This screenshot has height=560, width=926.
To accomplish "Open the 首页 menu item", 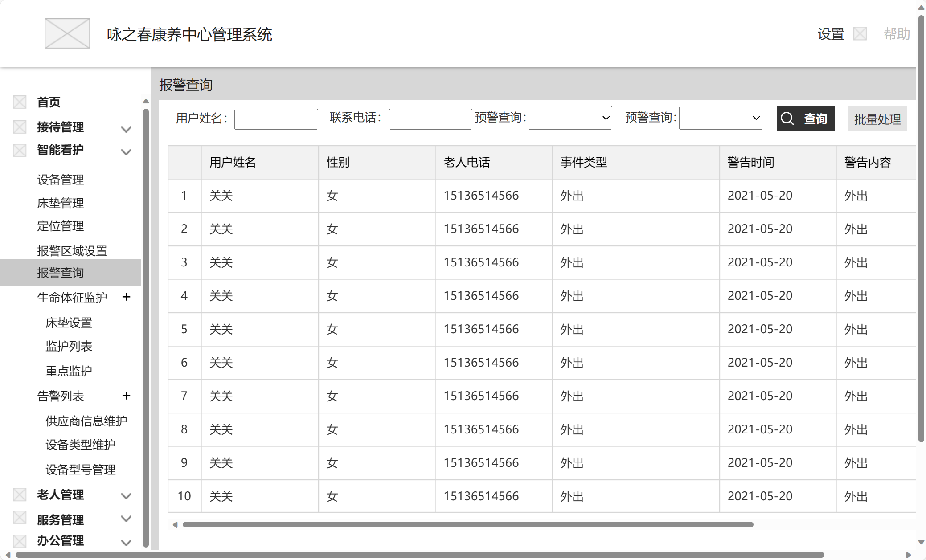I will (49, 102).
